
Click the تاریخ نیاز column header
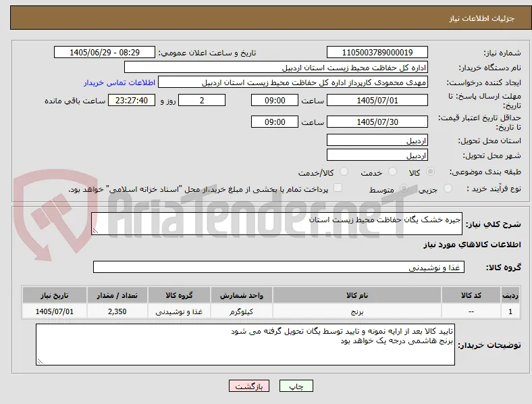click(x=55, y=295)
